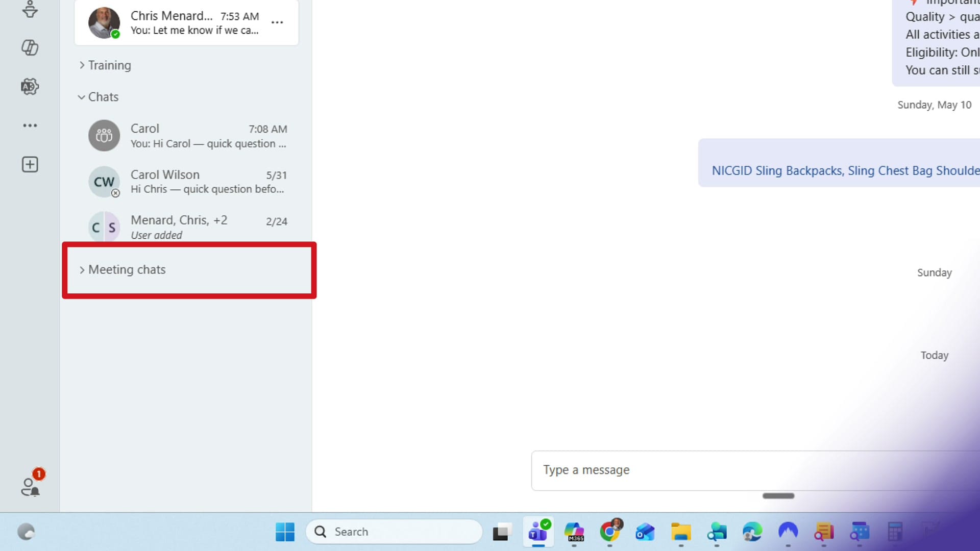Click Chris Menard's profile photo

[x=104, y=22]
